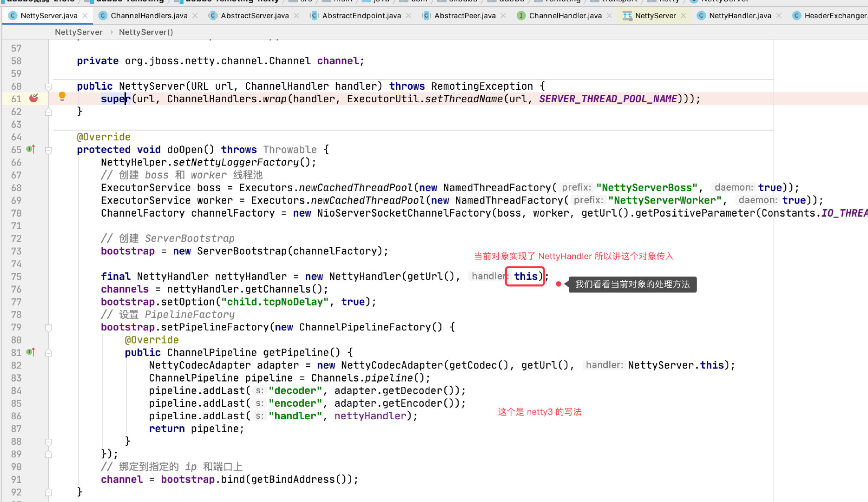Screen dimensions: 868x502
Task: Click the intention light bulb on line 61
Action: [x=62, y=97]
